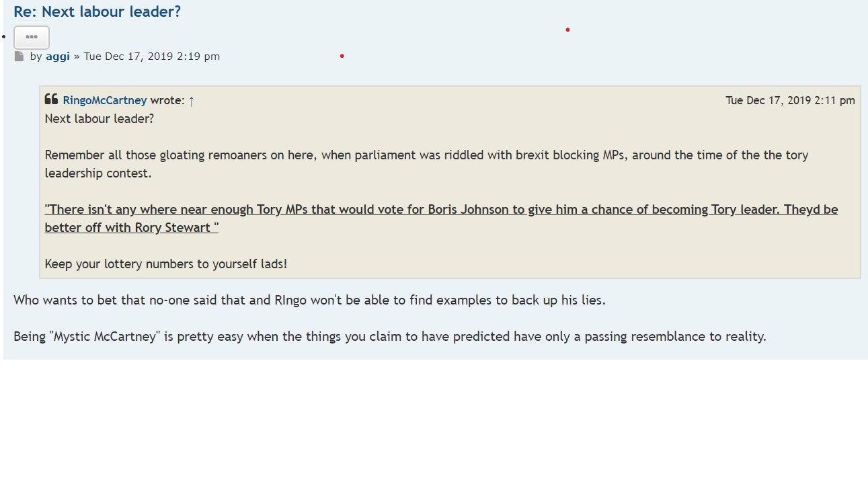Click the red dot near the top right

[x=567, y=30]
